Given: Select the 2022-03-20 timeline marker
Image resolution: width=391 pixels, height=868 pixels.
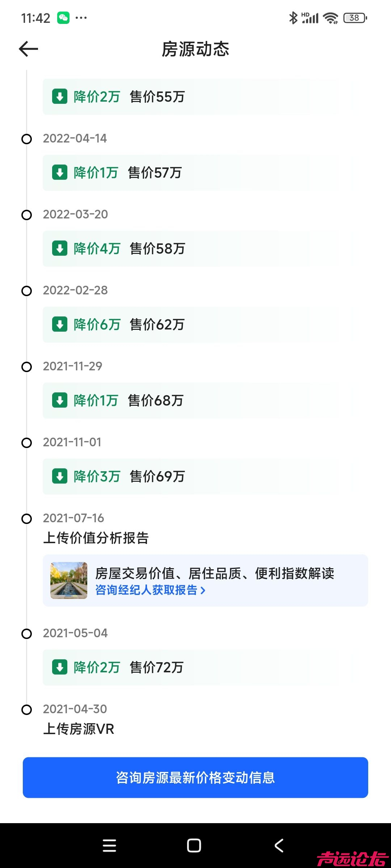Looking at the screenshot, I should point(26,215).
